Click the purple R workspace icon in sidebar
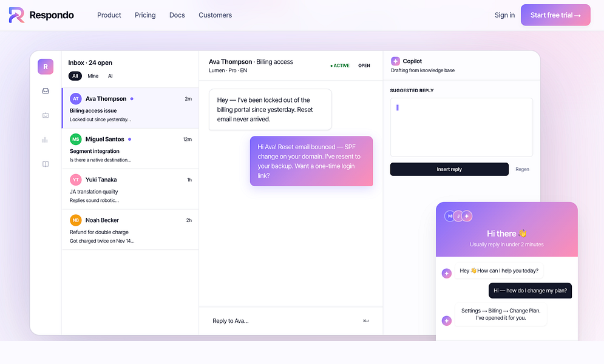The image size is (604, 364). pyautogui.click(x=46, y=67)
